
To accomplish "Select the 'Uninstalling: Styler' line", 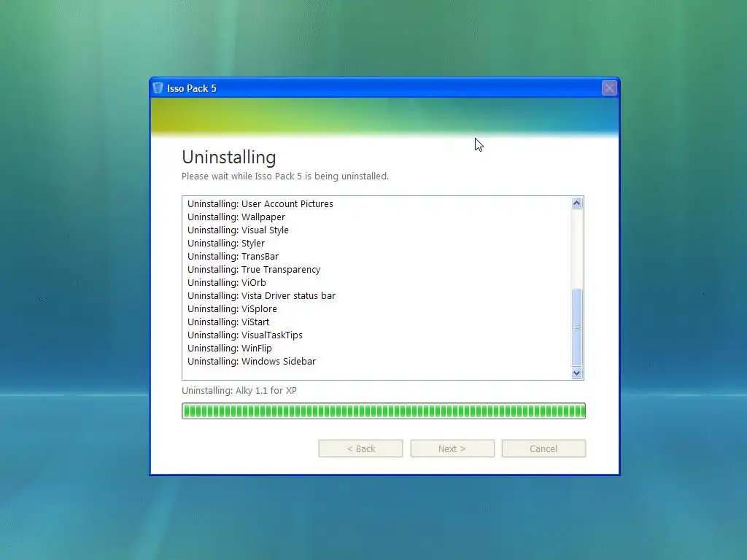I will [226, 244].
